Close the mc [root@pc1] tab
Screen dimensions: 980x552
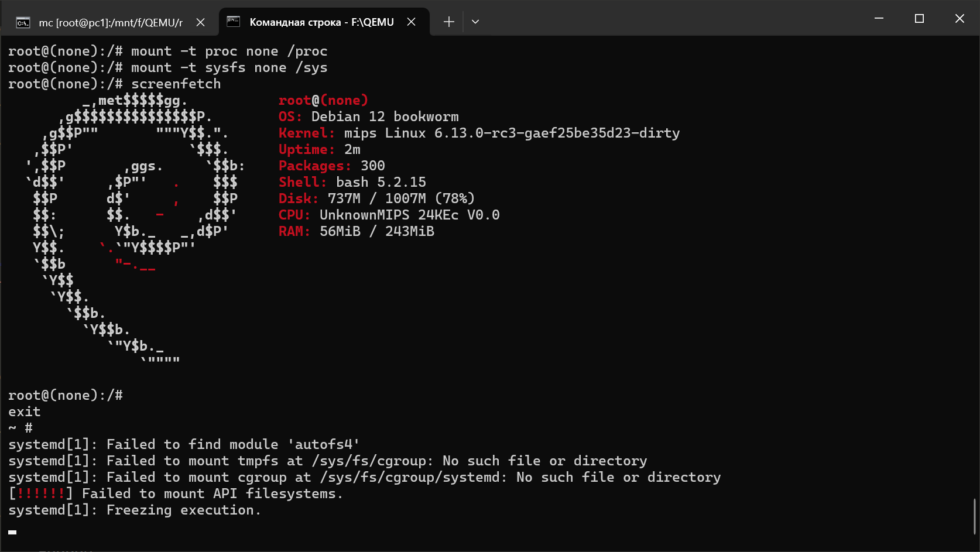point(200,22)
